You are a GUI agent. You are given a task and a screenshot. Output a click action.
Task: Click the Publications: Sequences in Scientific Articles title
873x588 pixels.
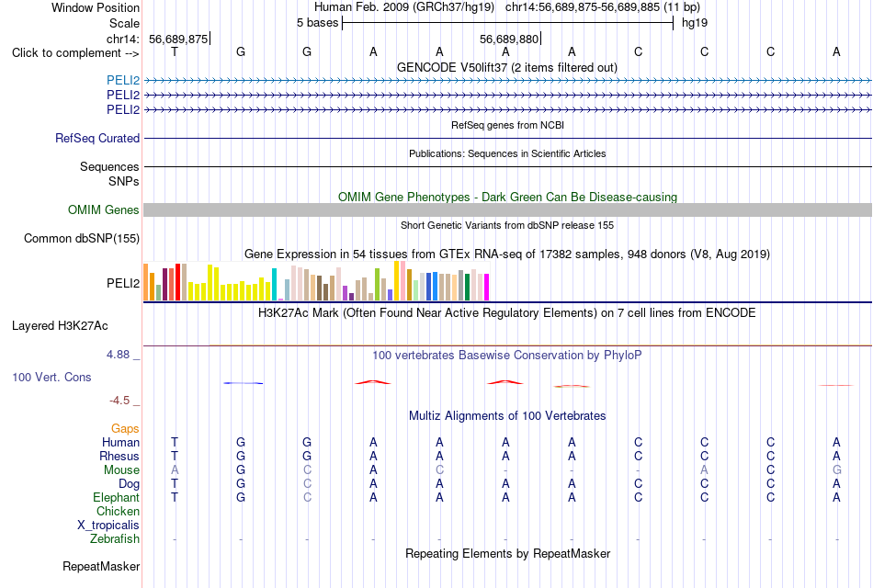point(507,153)
